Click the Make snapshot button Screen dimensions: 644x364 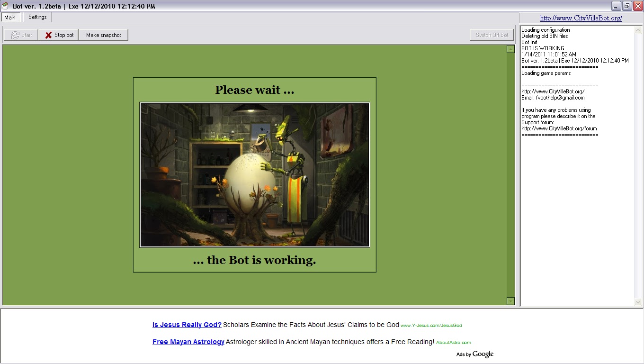pyautogui.click(x=104, y=35)
